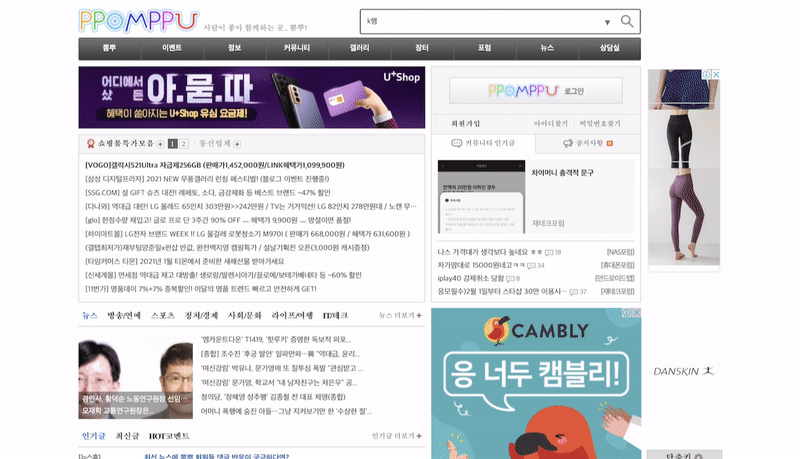800x459 pixels.
Task: Open the 정보 menu
Action: pyautogui.click(x=234, y=48)
